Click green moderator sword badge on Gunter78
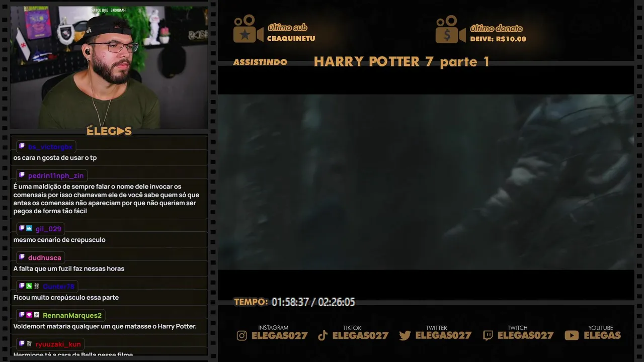Viewport: 644px width, 362px height. (29, 286)
